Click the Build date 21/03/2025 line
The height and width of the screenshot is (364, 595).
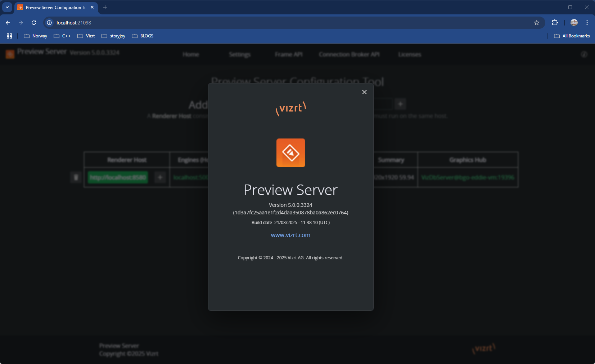pos(290,223)
